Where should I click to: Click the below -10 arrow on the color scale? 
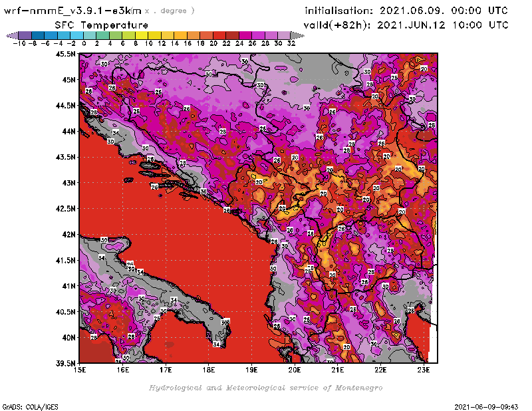pos(12,35)
